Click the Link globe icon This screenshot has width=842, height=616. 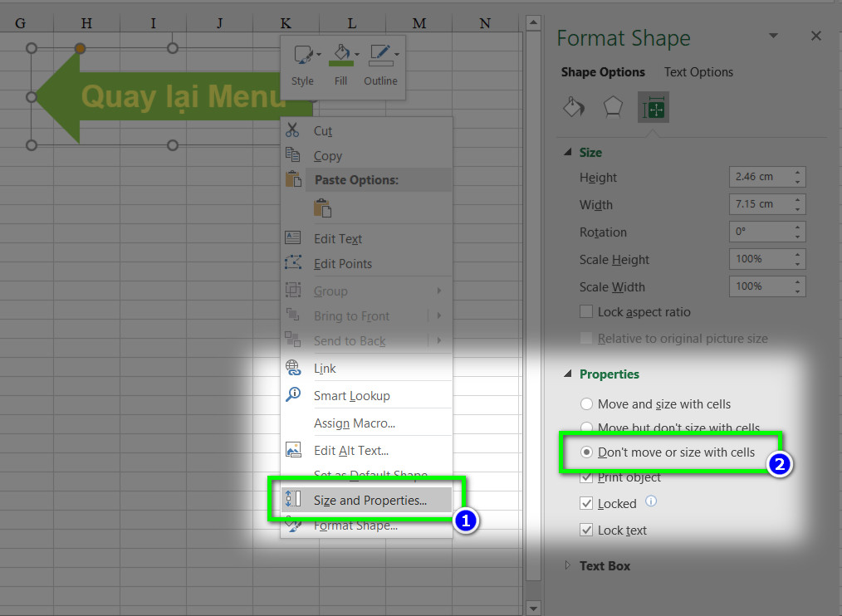(x=293, y=368)
